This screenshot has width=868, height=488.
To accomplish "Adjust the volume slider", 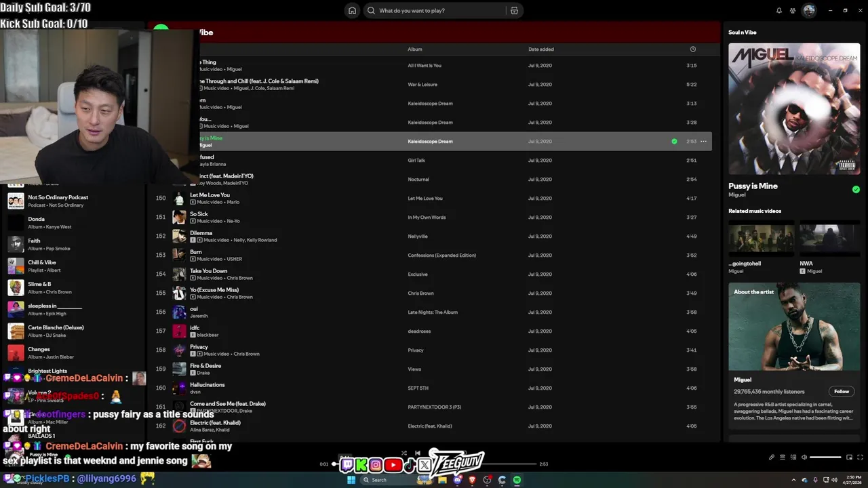I will click(x=825, y=457).
